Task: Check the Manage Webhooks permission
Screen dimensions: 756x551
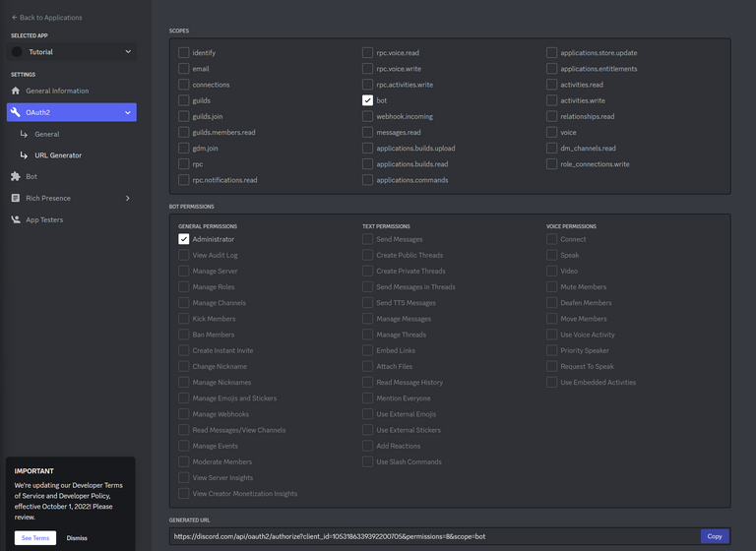Action: click(184, 414)
